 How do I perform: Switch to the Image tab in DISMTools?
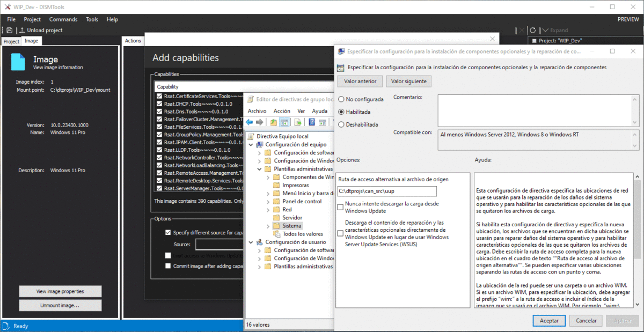click(x=31, y=40)
